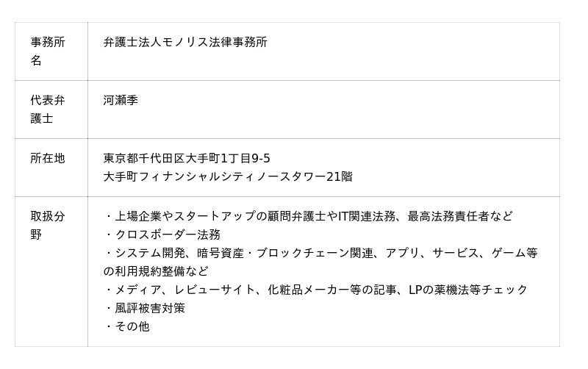Image resolution: width=588 pixels, height=369 pixels.
Task: Click the 所在地 row label
Action: pos(47,158)
